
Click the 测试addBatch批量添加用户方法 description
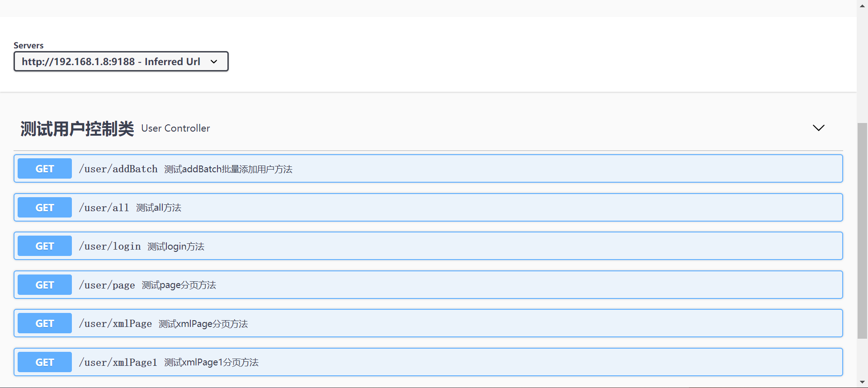(x=228, y=169)
